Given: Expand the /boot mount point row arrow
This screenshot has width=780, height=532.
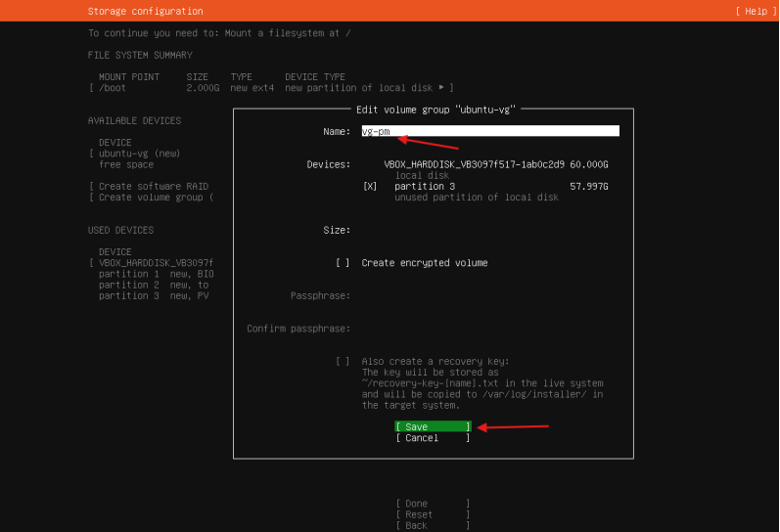Looking at the screenshot, I should (441, 88).
